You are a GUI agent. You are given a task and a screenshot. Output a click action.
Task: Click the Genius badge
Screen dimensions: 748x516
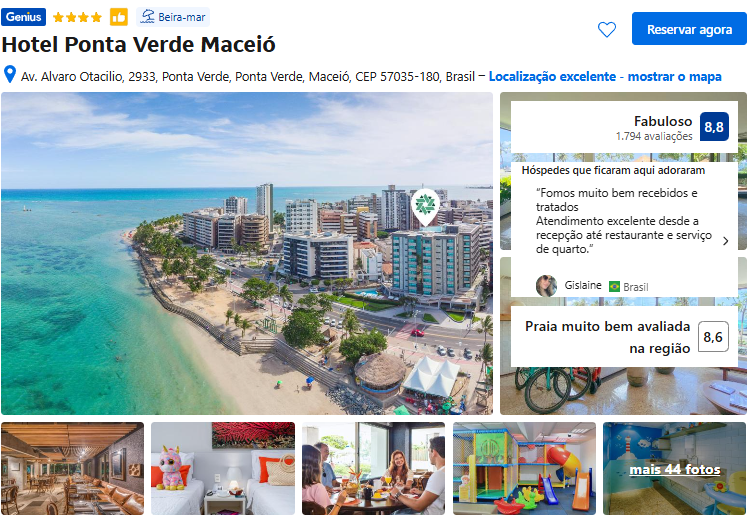(x=23, y=17)
